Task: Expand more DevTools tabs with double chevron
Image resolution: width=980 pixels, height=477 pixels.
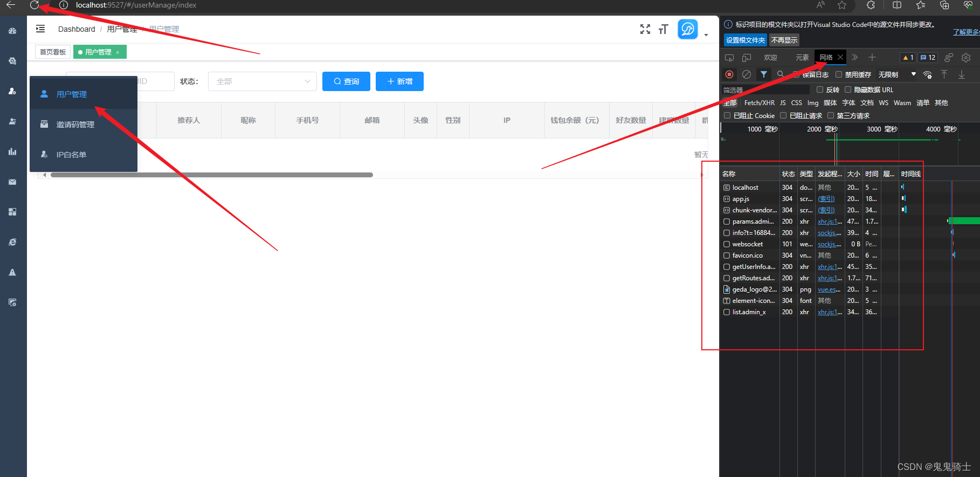Action: 855,57
